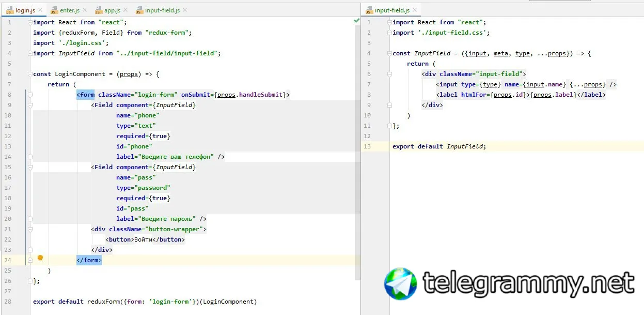Image resolution: width=644 pixels, height=315 pixels.
Task: Collapse the first Field component fold marker
Action: (x=30, y=105)
